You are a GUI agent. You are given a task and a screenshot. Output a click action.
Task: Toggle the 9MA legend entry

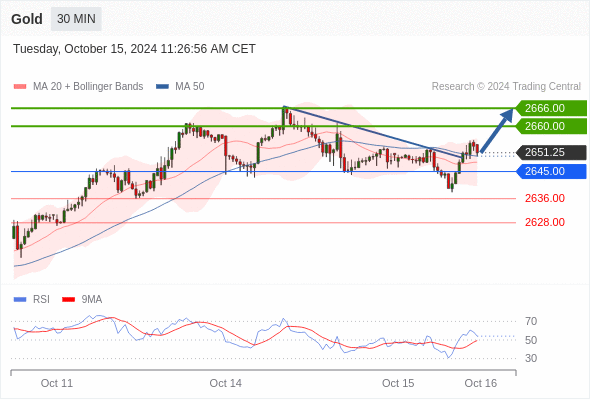tap(82, 300)
